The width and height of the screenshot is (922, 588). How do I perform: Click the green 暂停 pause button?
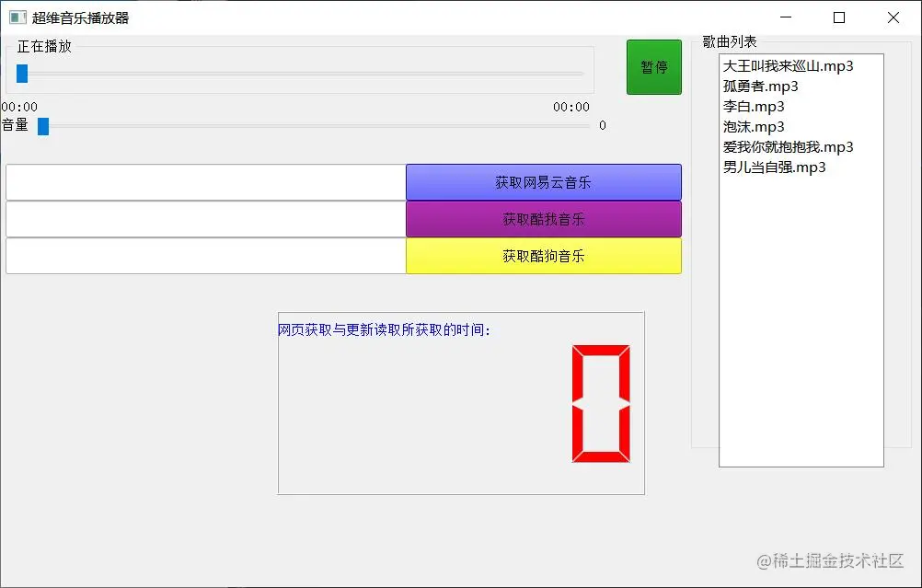pos(654,67)
